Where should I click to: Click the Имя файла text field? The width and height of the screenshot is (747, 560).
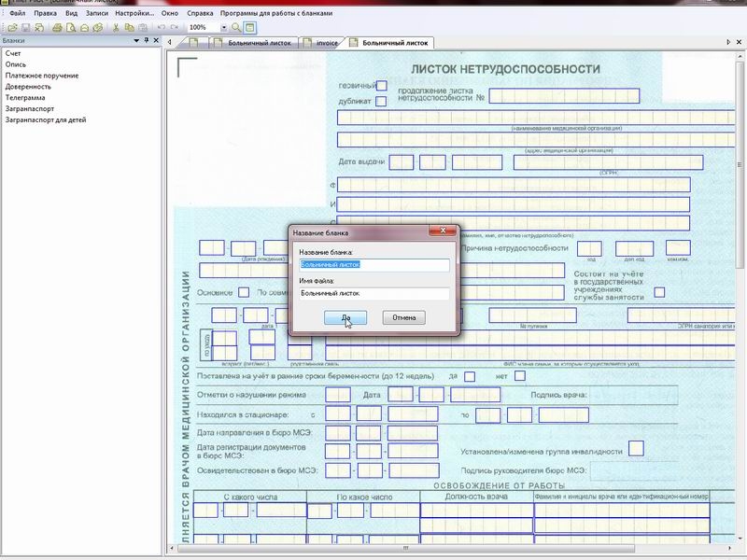[373, 293]
